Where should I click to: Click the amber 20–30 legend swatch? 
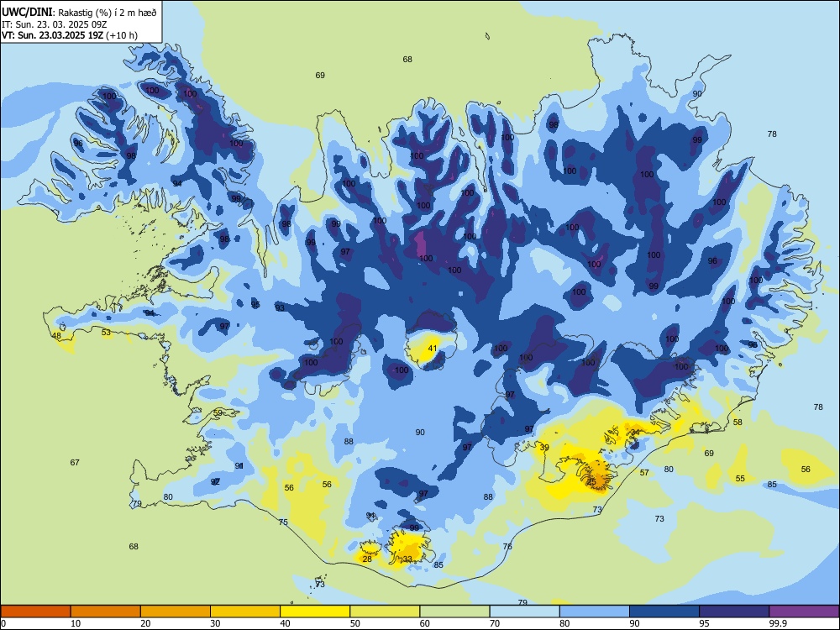[x=176, y=612]
